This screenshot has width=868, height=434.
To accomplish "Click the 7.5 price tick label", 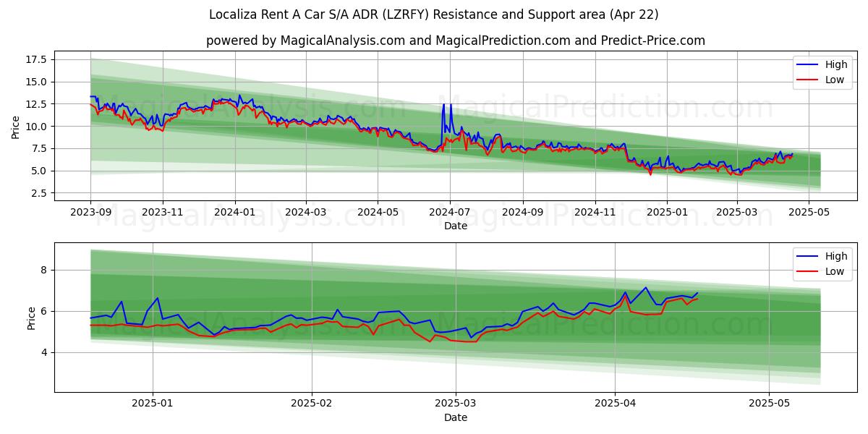I will [40, 149].
